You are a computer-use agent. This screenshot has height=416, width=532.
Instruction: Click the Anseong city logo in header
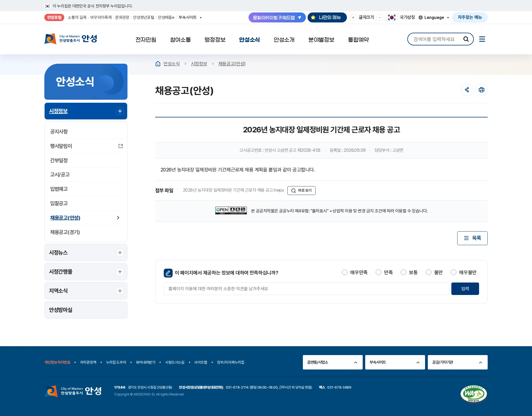click(71, 39)
